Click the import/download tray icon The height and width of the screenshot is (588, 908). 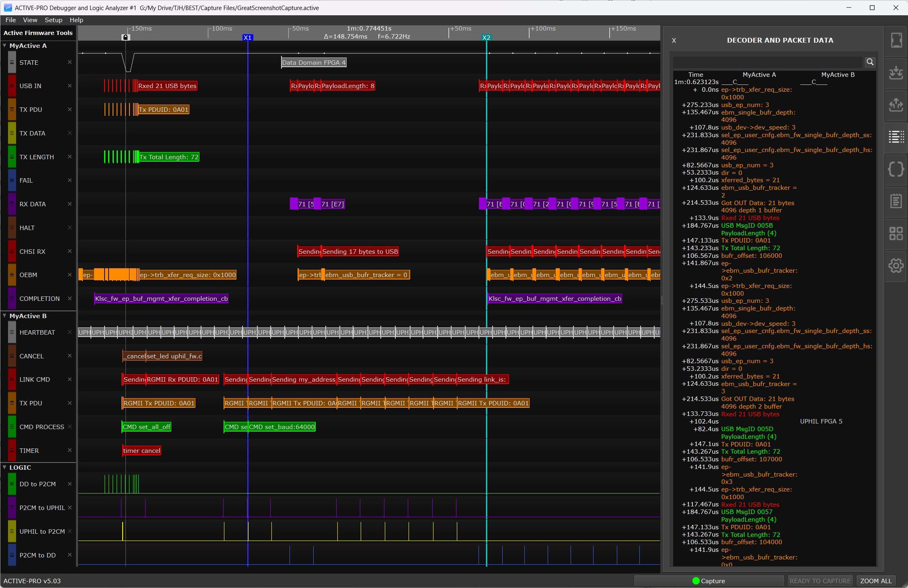[x=896, y=72]
